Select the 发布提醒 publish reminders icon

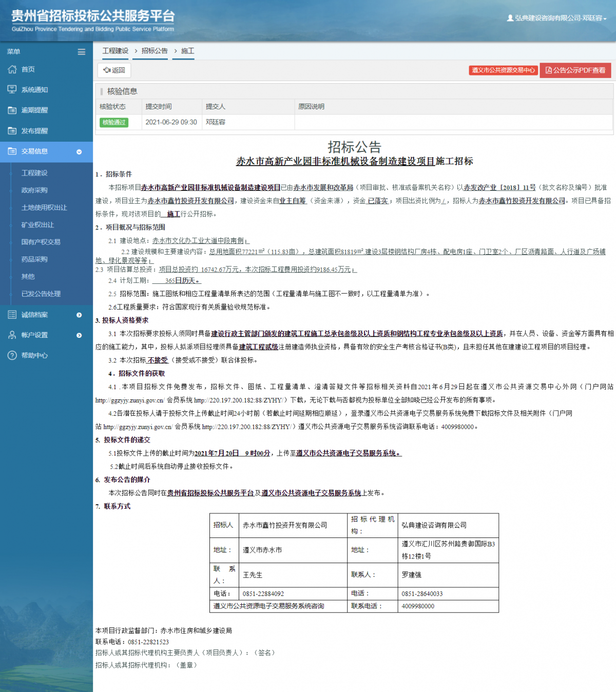(11, 130)
